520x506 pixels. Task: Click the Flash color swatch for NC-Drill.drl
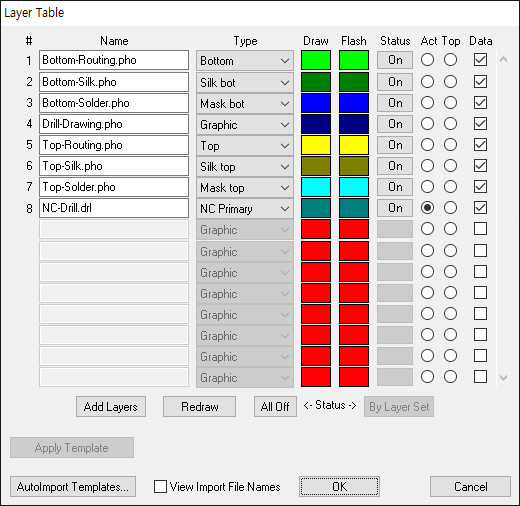[x=354, y=208]
